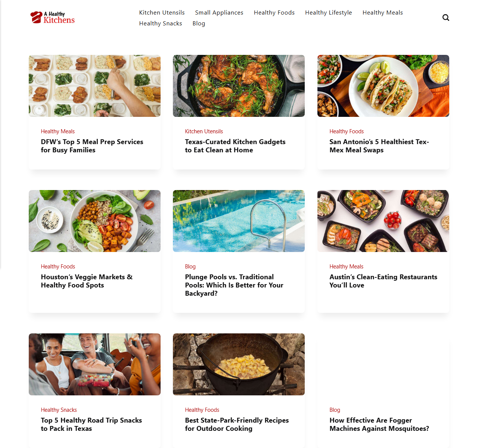Select Small Appliances in navigation

tap(219, 13)
